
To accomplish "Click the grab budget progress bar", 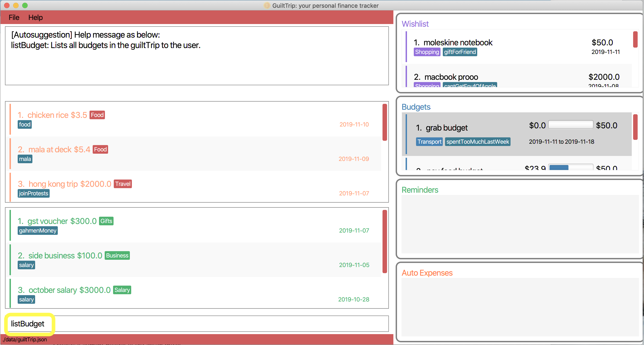I will pos(571,124).
